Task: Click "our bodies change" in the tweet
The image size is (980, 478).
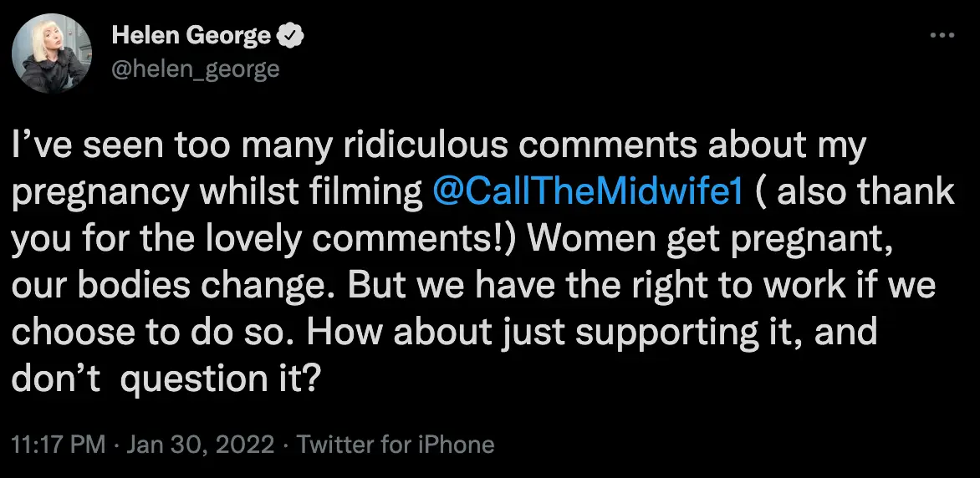Action: [171, 286]
